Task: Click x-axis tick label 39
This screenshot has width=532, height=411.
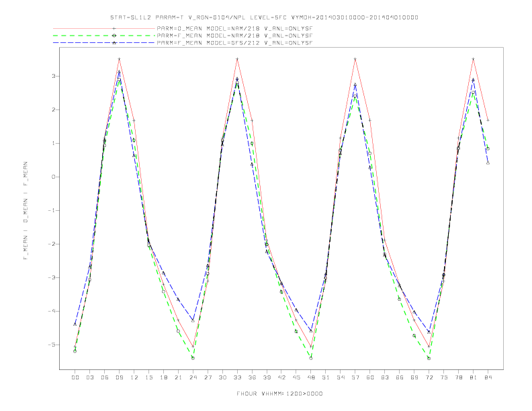Action: [x=267, y=377]
